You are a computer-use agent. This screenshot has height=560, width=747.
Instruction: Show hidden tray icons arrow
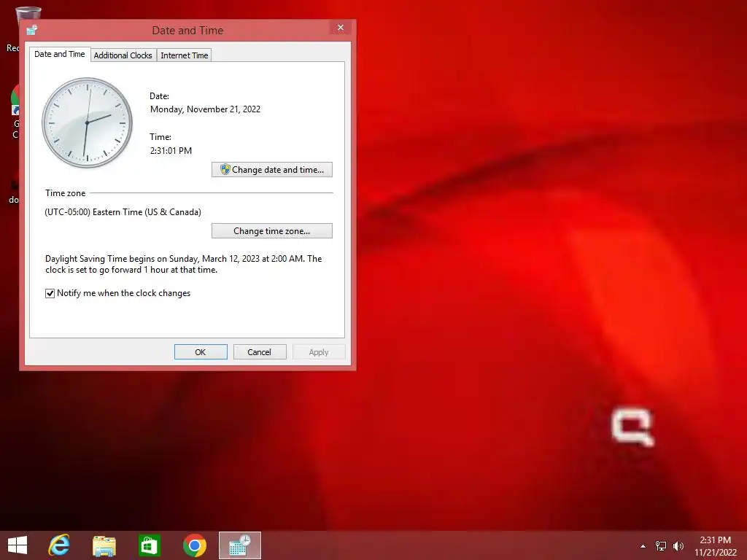point(643,546)
